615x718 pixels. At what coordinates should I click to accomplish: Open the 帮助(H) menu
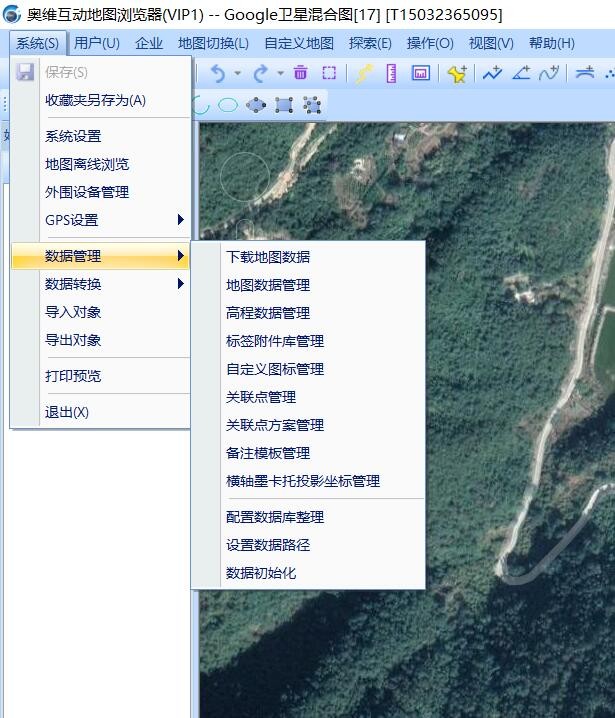552,44
